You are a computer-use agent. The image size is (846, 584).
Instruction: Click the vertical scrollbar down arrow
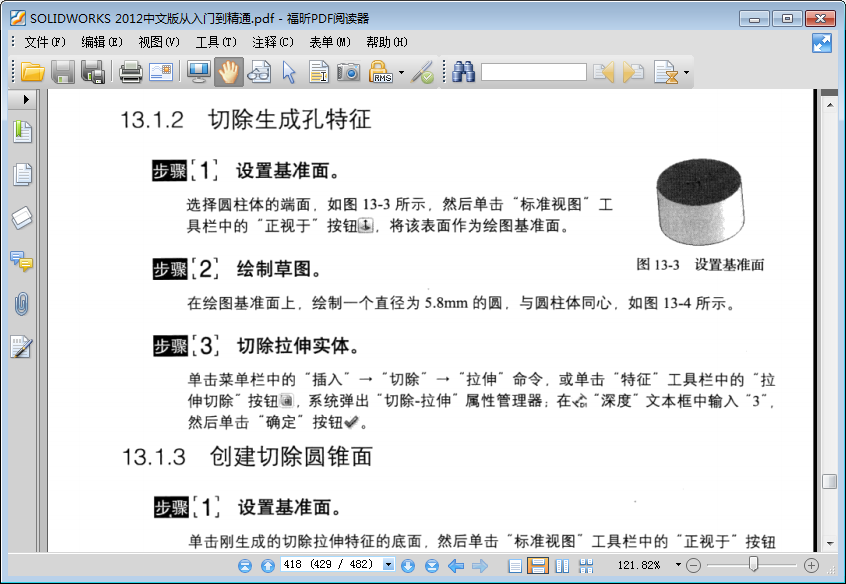[x=830, y=544]
